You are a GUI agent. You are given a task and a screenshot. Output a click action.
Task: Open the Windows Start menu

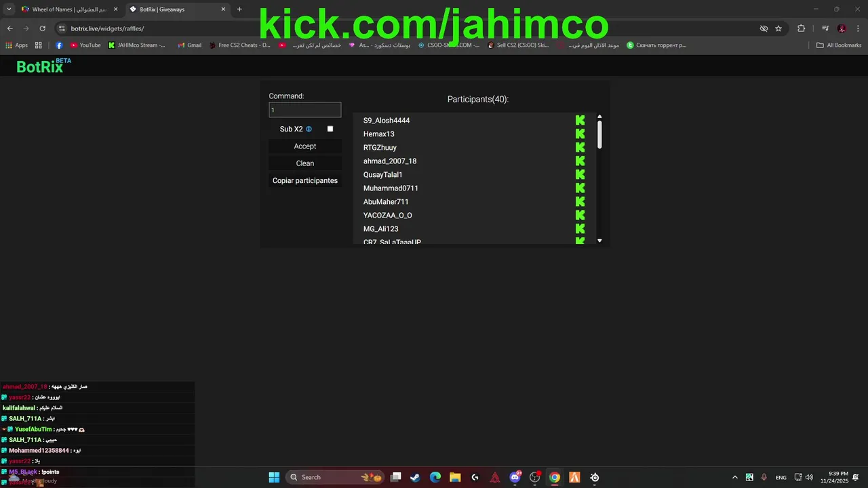click(x=274, y=477)
